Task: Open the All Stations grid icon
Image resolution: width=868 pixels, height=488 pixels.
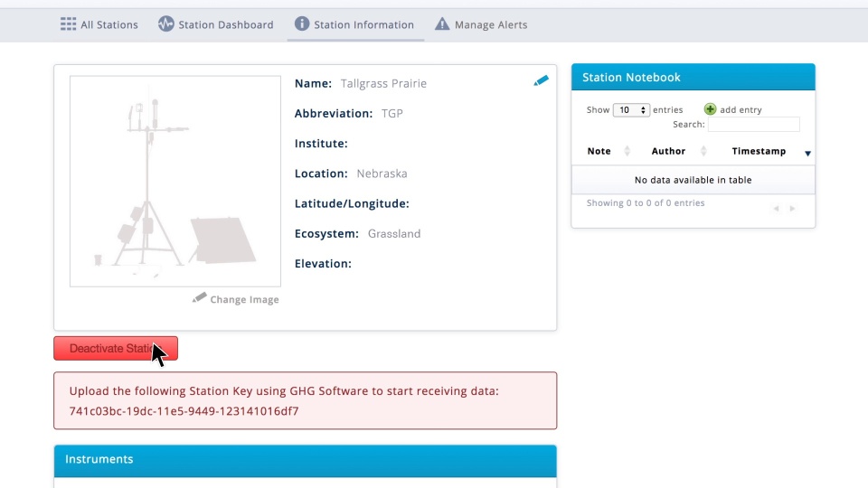Action: (x=68, y=24)
